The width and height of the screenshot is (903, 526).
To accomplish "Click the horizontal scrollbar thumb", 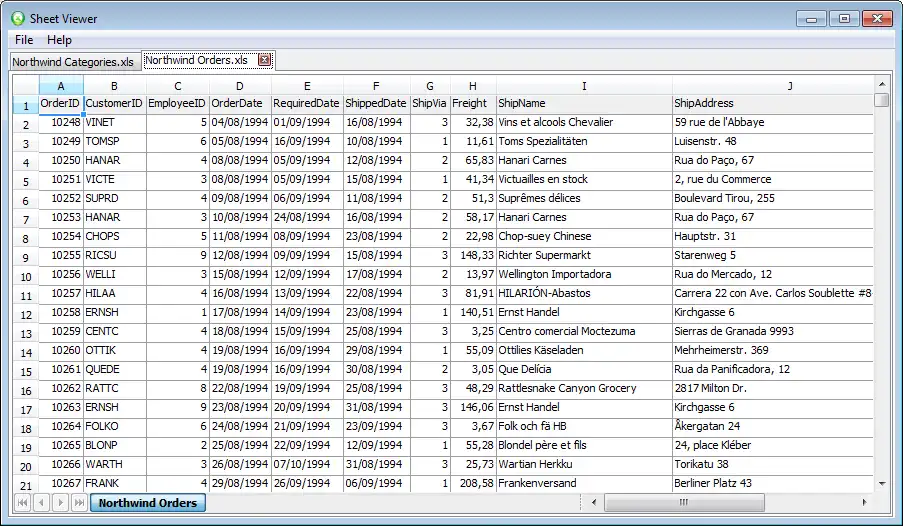I will point(684,502).
